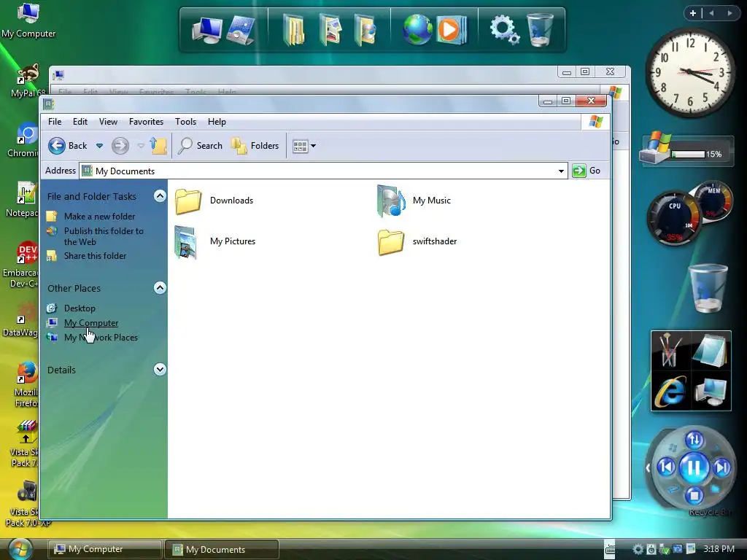Viewport: 747px width, 560px height.
Task: Click the analog clock gadget
Action: pos(690,72)
